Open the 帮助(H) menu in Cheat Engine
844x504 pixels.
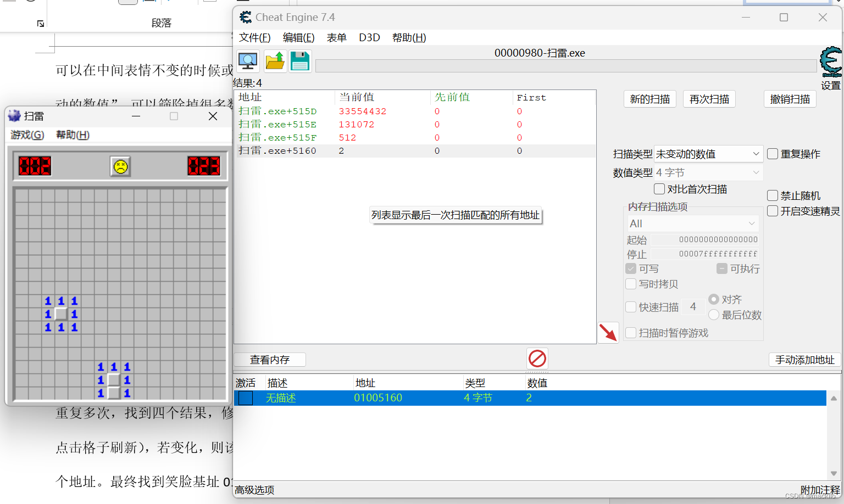[409, 37]
